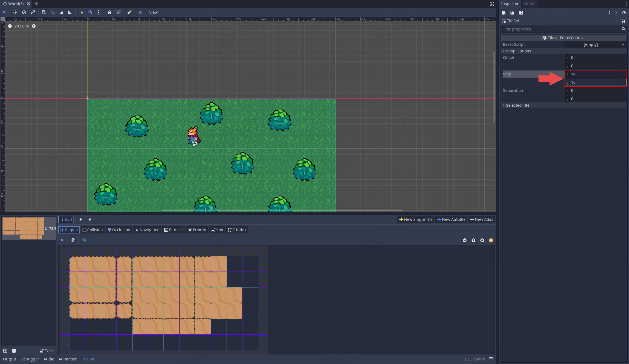Toggle smart snap in viewport toolbar
Image resolution: width=629 pixels, height=364 pixels.
[x=81, y=12]
